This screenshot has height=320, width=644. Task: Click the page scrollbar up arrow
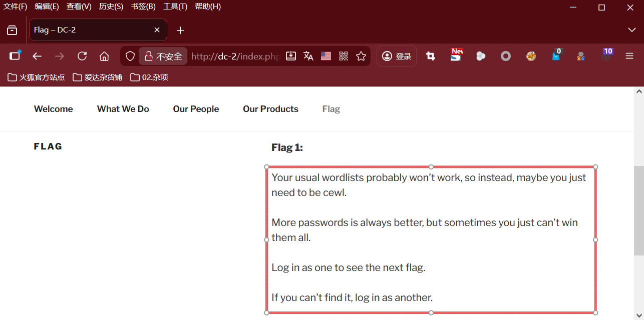pos(639,91)
